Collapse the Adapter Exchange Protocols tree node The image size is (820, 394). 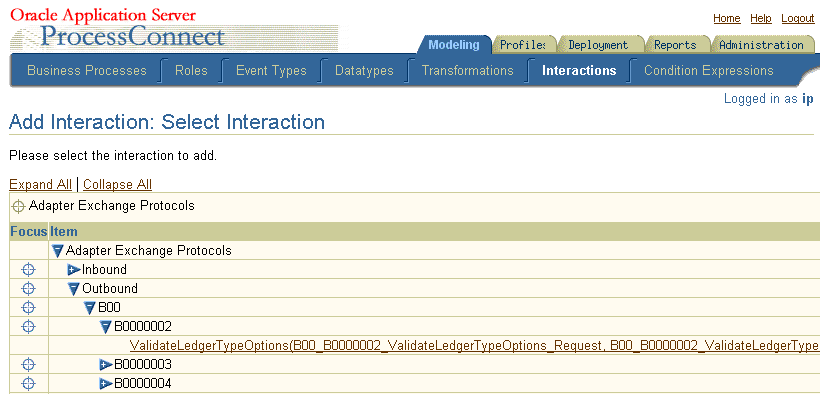click(x=58, y=251)
